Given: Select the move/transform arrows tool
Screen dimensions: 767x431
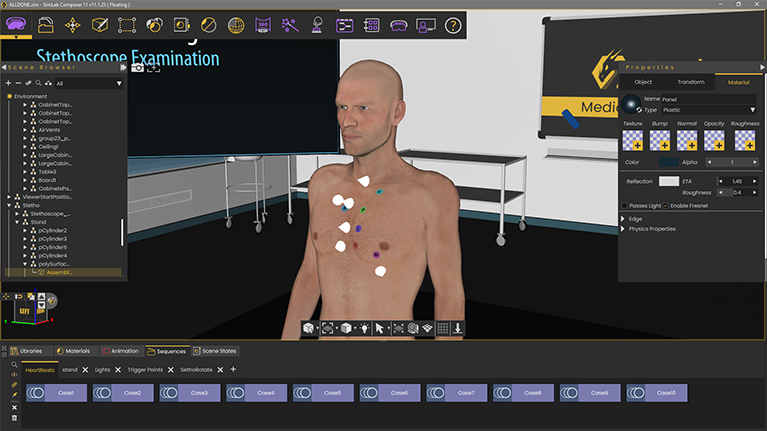Looking at the screenshot, I should 72,25.
